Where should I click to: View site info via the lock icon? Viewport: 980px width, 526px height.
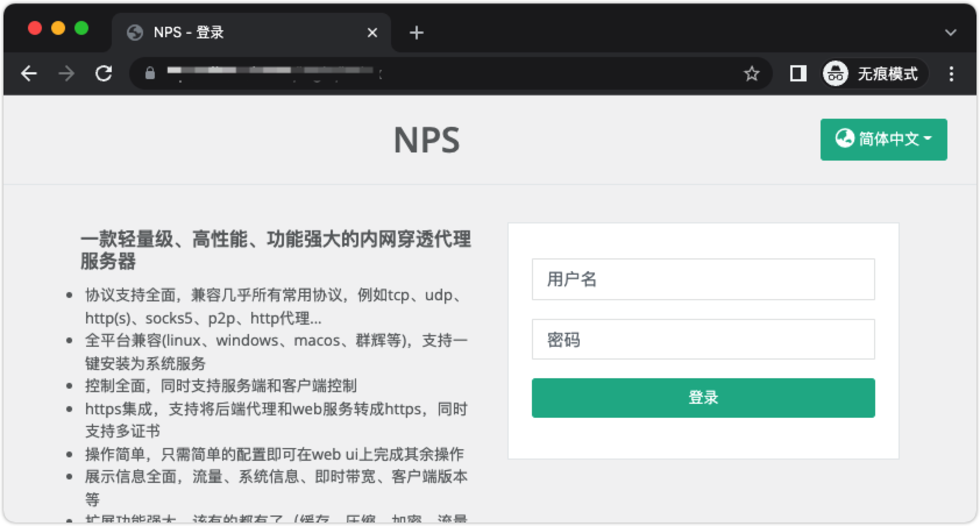tap(150, 73)
